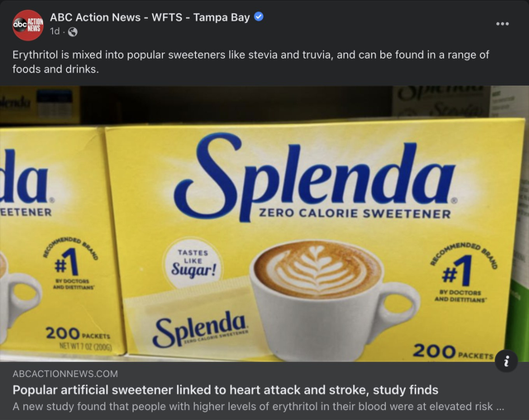Click the blue verified badge icon
This screenshot has width=529, height=420.
[259, 17]
